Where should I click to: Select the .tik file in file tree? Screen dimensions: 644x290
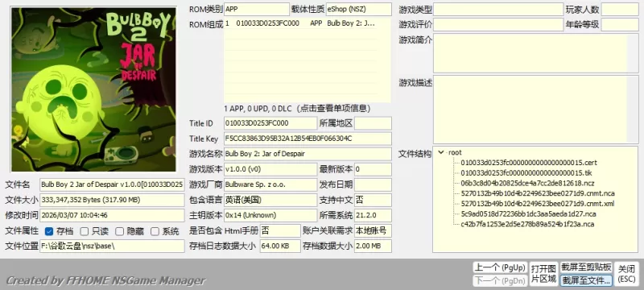click(x=526, y=173)
